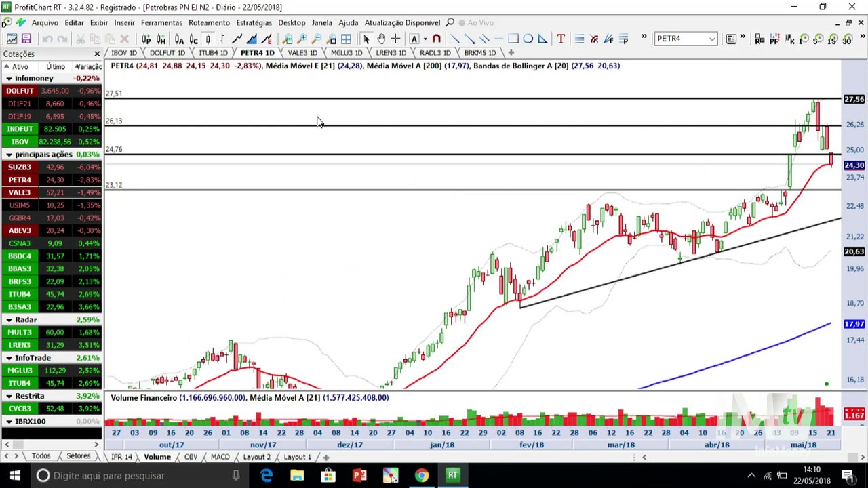
Task: Collapse the Restrita group
Action: click(9, 396)
